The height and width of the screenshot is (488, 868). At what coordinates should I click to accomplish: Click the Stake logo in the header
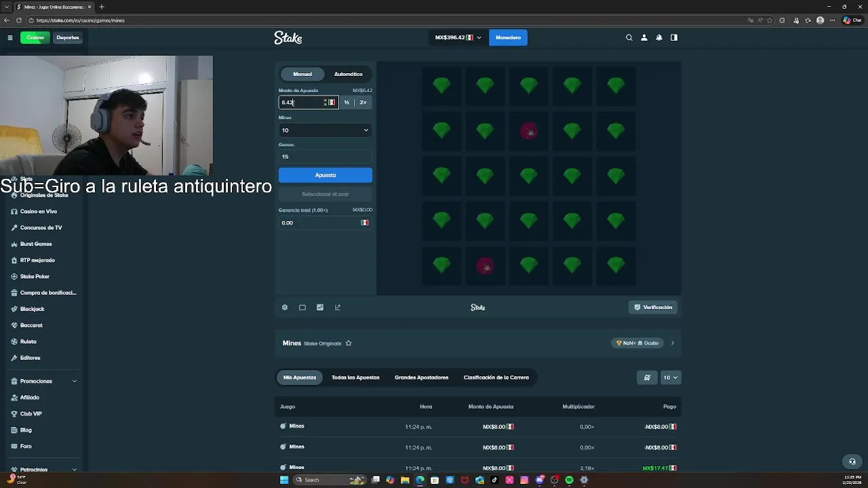(x=288, y=38)
